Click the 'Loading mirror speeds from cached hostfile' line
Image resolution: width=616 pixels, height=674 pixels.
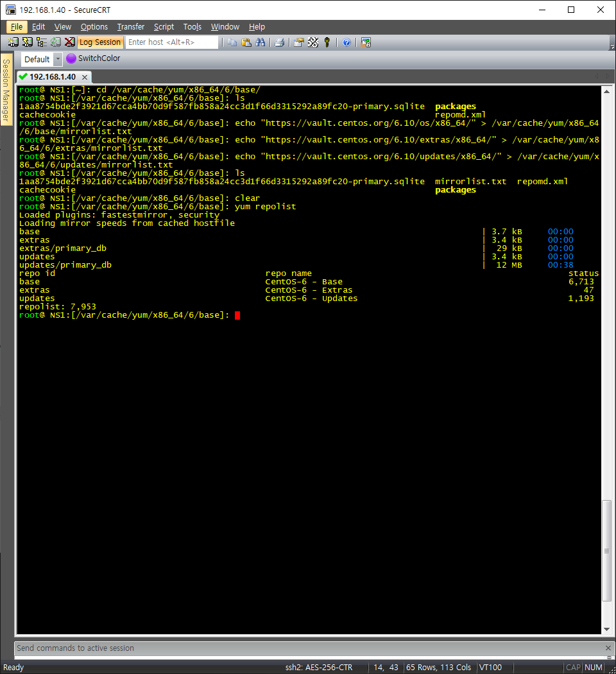pos(126,223)
